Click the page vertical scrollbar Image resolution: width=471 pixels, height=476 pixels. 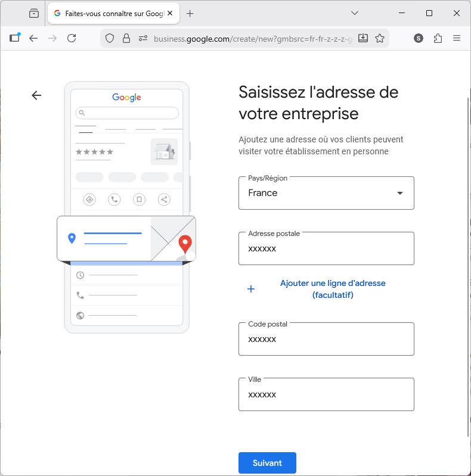[468, 267]
